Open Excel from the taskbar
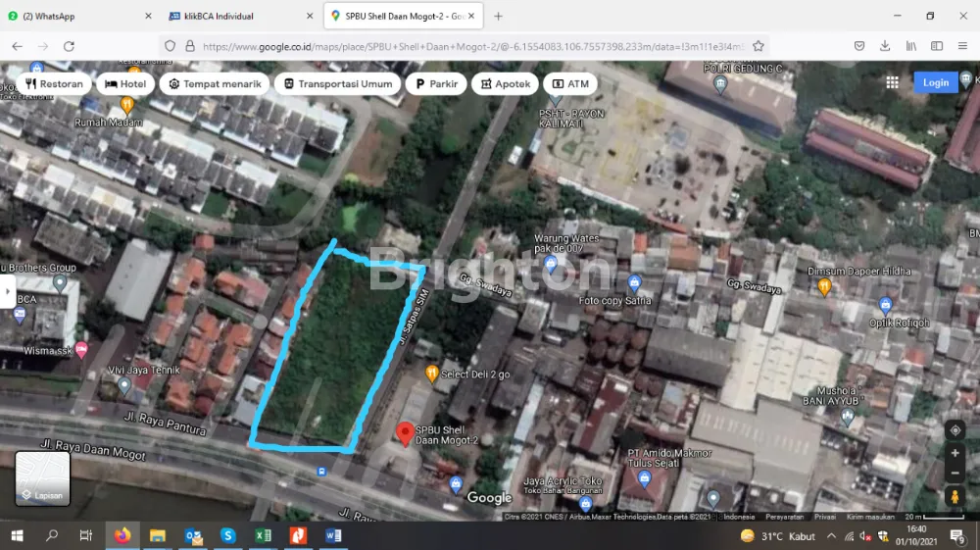The width and height of the screenshot is (980, 550). [263, 536]
